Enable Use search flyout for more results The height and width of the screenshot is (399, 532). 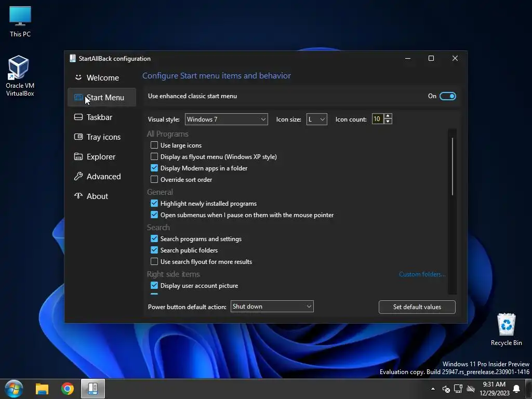pos(154,262)
